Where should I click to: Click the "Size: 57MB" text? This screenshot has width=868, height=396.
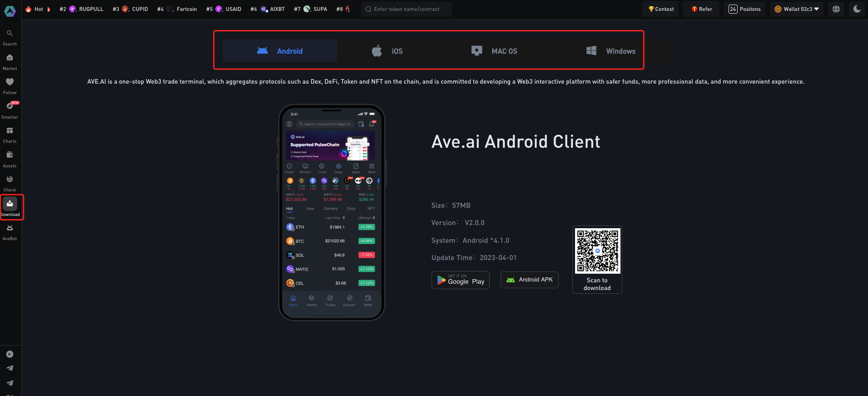click(x=451, y=206)
